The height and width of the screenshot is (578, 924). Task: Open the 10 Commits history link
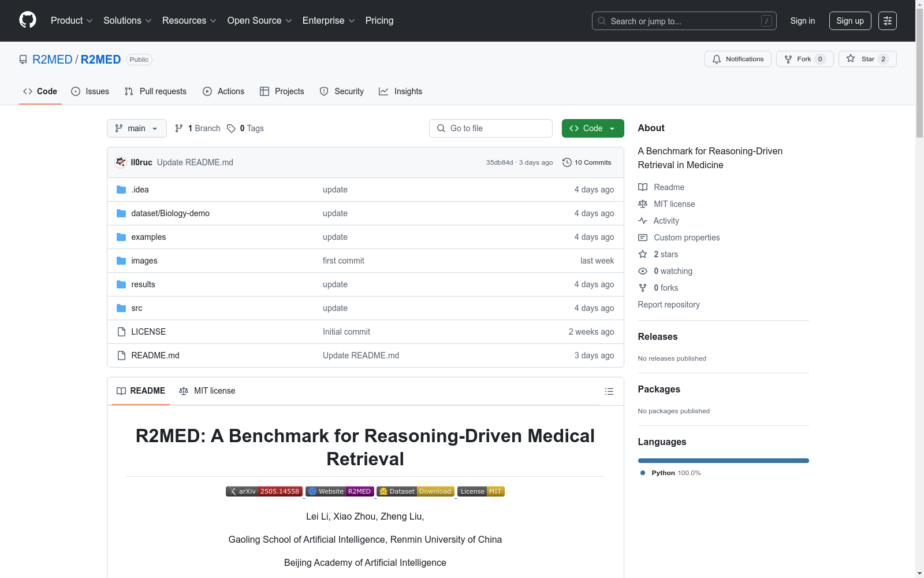587,162
